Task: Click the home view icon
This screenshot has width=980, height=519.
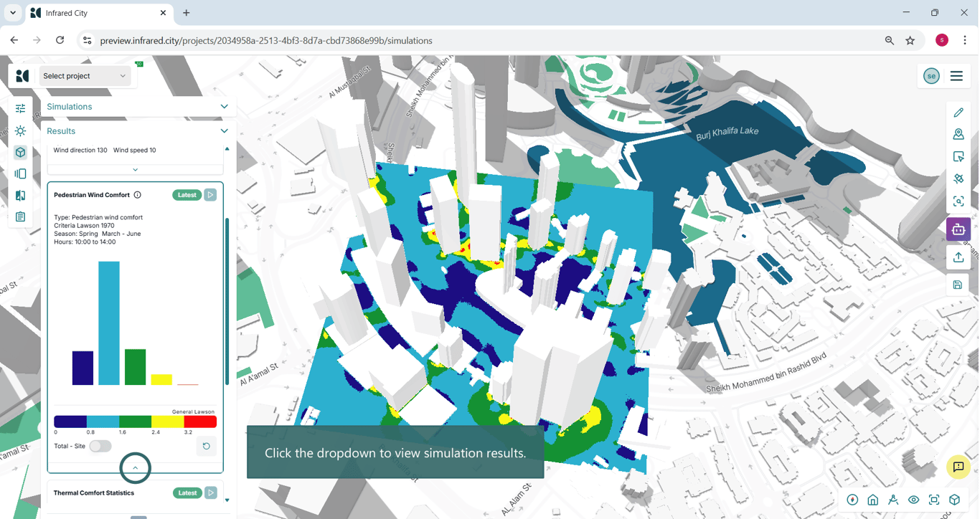Action: (x=873, y=500)
